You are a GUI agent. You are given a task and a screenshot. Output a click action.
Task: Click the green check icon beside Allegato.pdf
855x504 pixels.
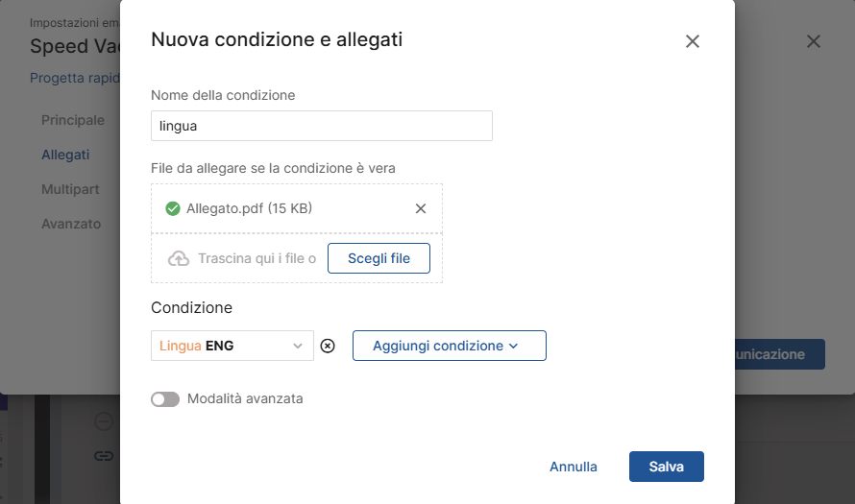click(173, 208)
